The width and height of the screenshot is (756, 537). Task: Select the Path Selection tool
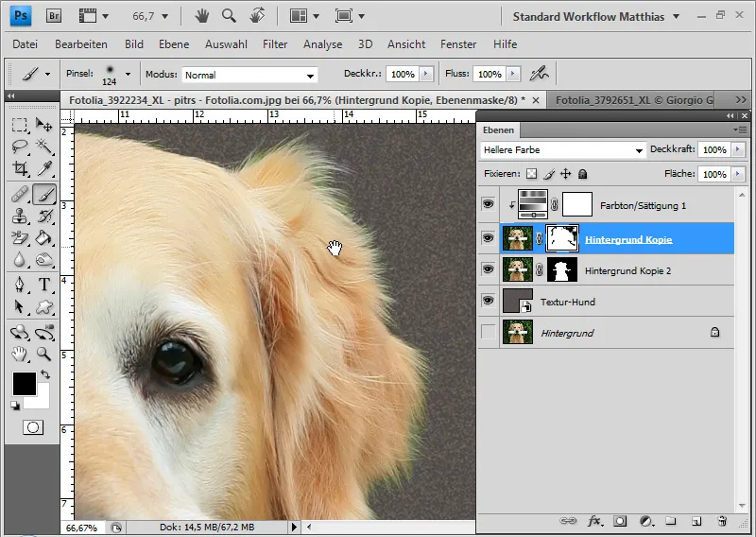coord(20,307)
